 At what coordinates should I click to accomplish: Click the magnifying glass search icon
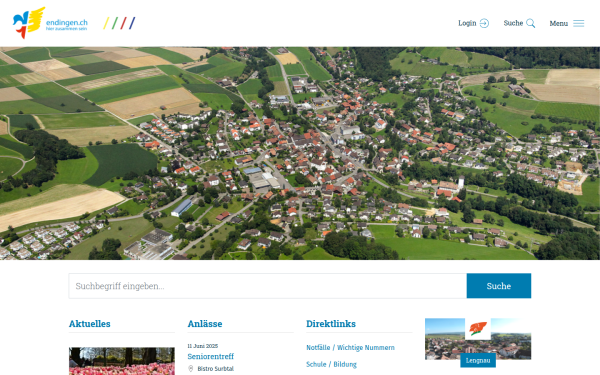click(530, 23)
